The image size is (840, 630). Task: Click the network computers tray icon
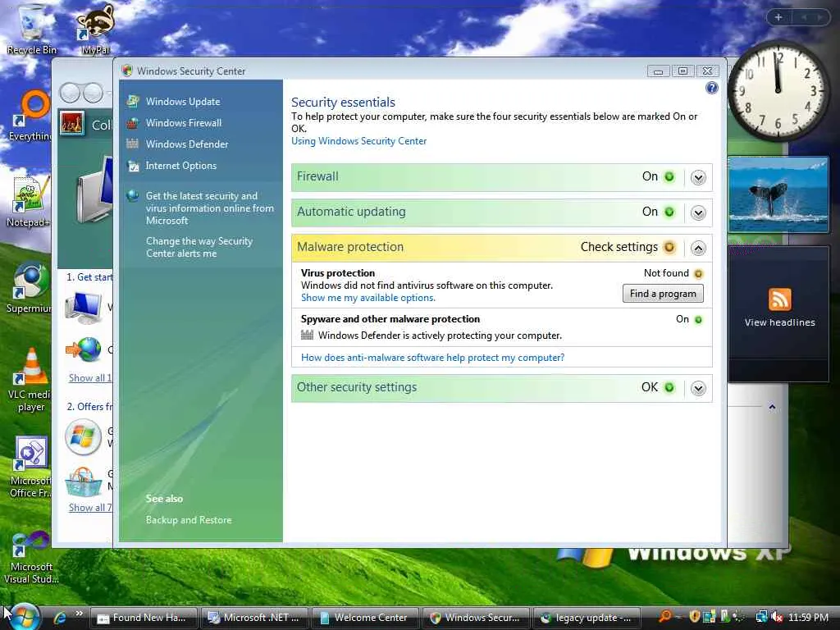761,617
